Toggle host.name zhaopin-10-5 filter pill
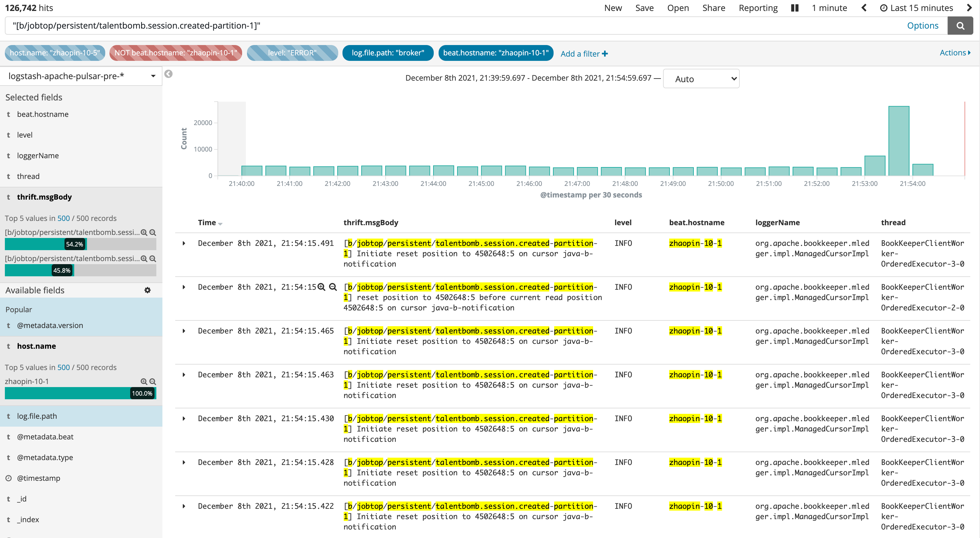 click(x=55, y=53)
